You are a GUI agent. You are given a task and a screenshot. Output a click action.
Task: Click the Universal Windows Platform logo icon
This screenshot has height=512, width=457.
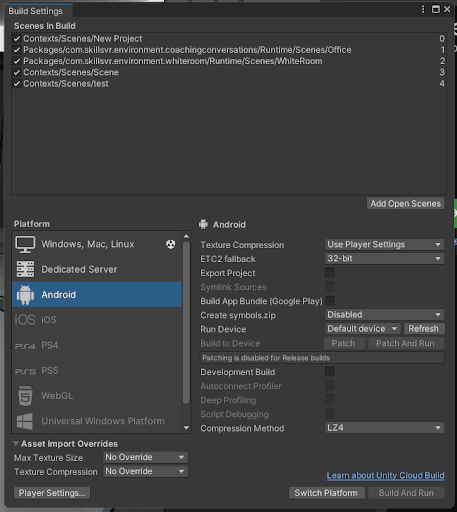(25, 421)
